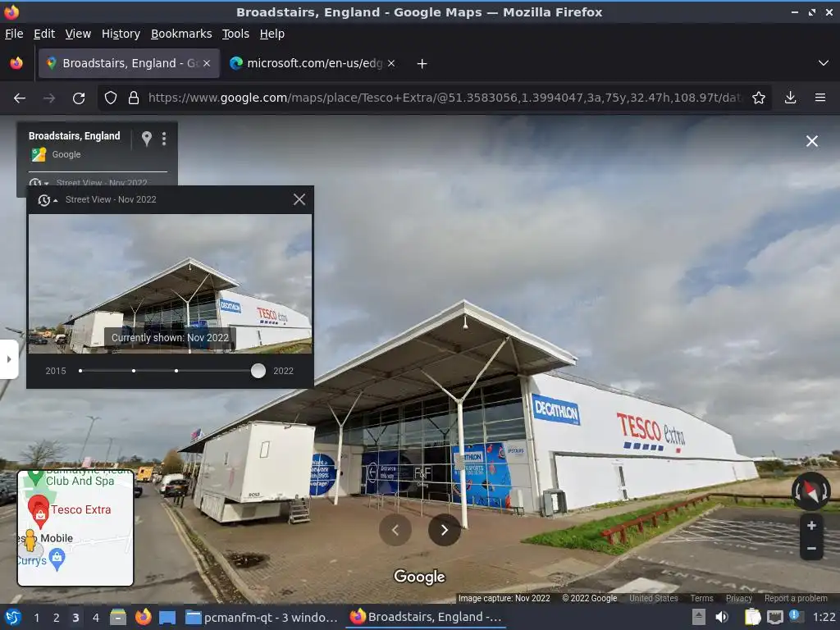Open a new browser tab
The width and height of the screenshot is (840, 630).
(422, 64)
